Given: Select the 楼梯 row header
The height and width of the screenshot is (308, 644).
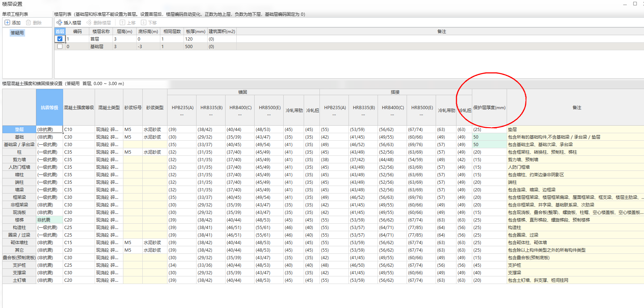Looking at the screenshot, I should click(19, 220).
